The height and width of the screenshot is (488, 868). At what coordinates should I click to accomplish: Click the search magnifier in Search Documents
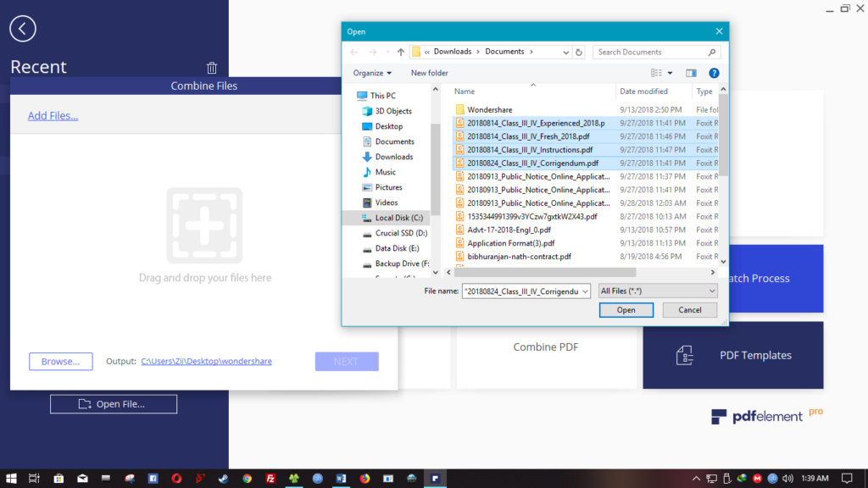[712, 52]
